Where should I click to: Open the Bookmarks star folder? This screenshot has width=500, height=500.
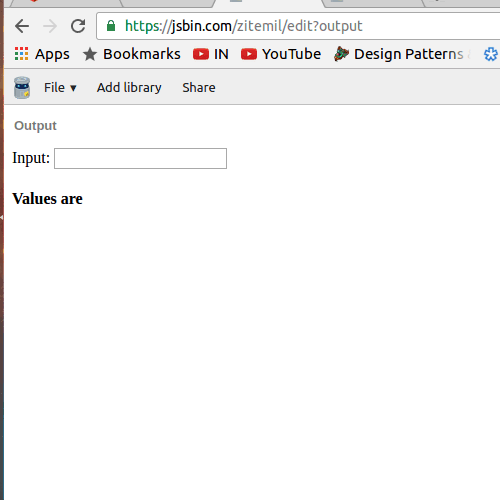132,54
